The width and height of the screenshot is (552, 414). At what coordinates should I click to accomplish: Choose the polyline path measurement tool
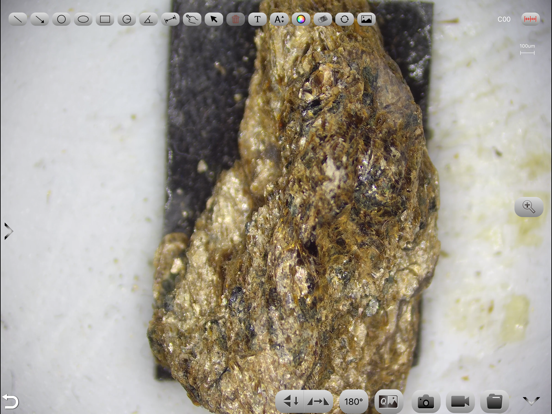[x=192, y=19]
